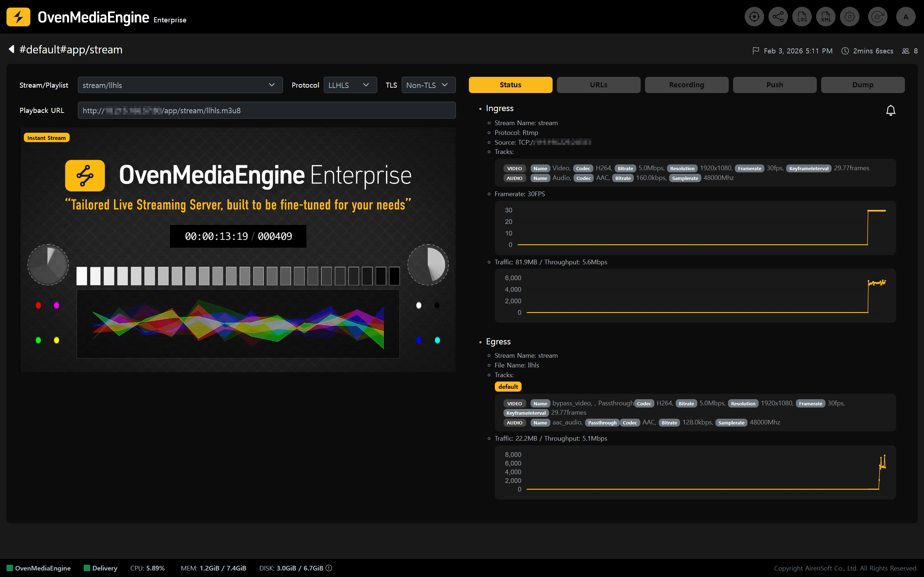This screenshot has width=924, height=577.
Task: Open the Push tab
Action: 774,85
